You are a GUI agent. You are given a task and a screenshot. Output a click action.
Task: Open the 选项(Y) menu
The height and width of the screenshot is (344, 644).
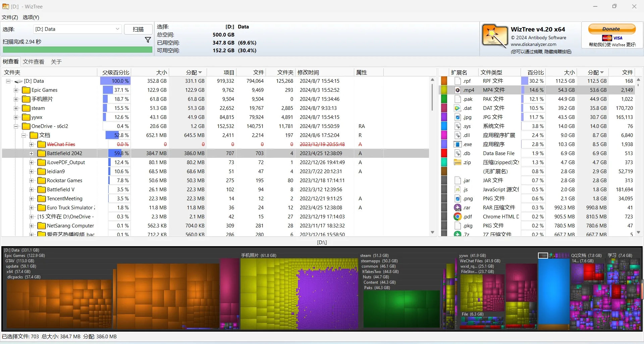(31, 17)
